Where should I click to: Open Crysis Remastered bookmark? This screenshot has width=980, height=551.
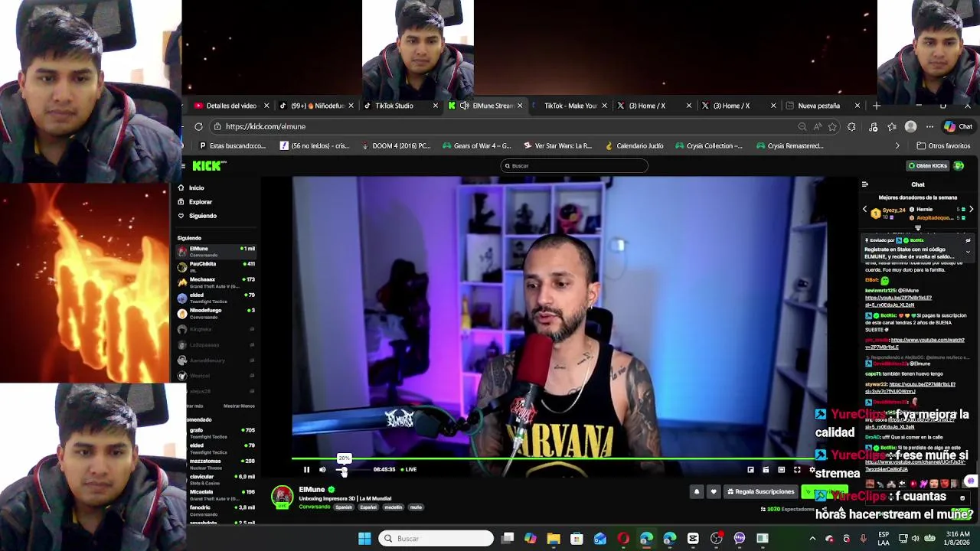click(x=790, y=145)
